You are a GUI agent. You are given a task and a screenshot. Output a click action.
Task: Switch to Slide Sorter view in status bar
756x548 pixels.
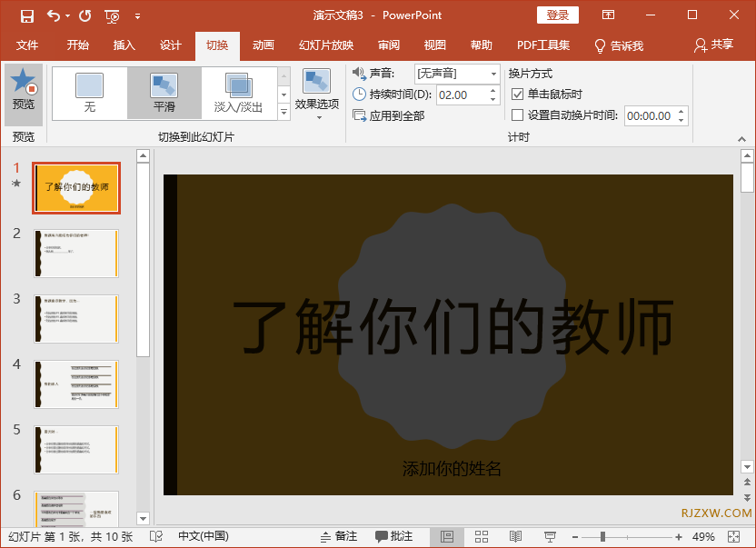482,536
